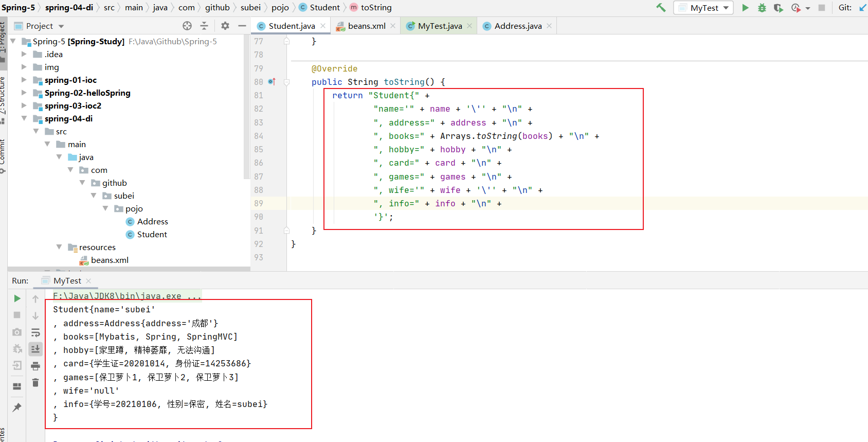The image size is (868, 442).
Task: Close the MyTest.java editor tab
Action: (x=469, y=26)
